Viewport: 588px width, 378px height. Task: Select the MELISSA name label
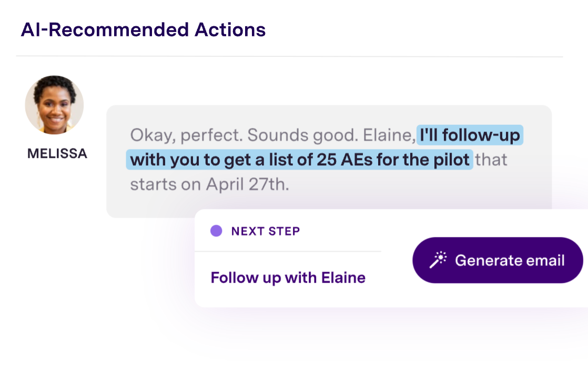click(x=57, y=154)
